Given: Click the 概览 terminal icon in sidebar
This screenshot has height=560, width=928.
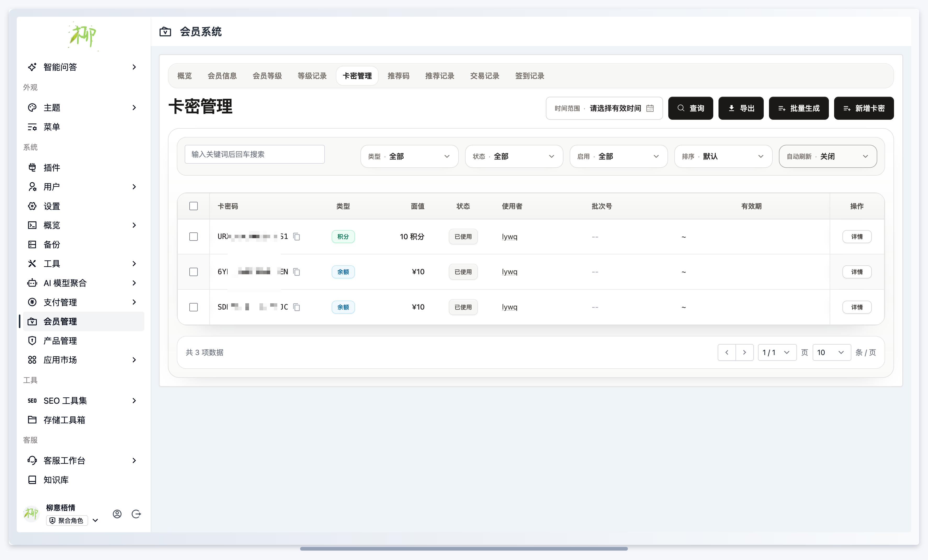Looking at the screenshot, I should 32,225.
